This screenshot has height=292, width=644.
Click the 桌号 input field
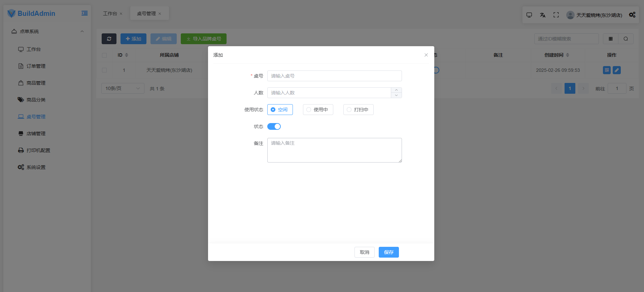point(335,76)
